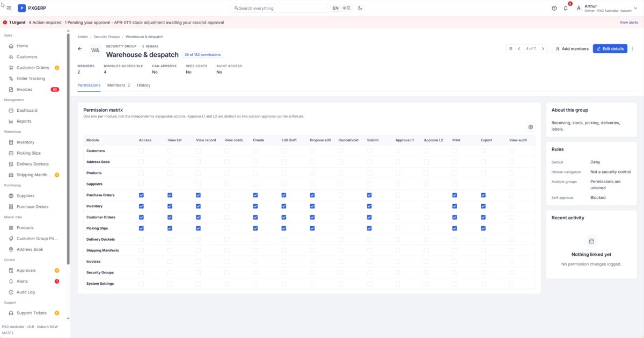Tick Cancel/void checkbox for Customer Orders
Viewport: 644px width, 338px height.
point(341,217)
